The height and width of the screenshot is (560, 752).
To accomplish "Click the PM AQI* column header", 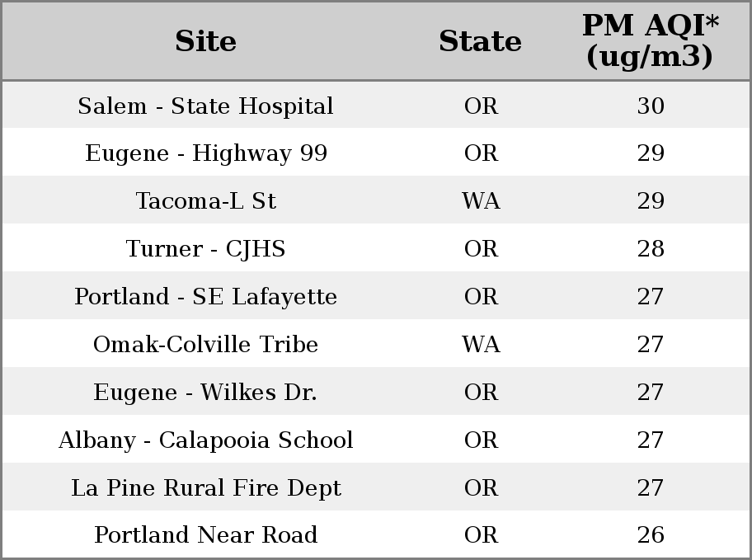I will (x=651, y=40).
